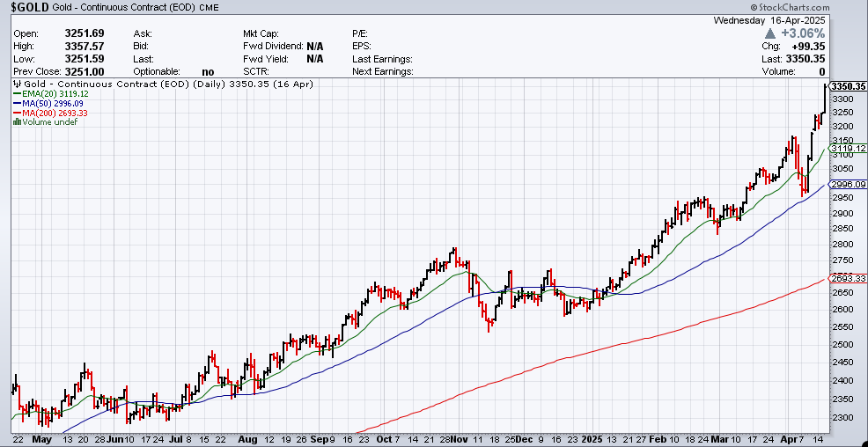868x447 pixels.
Task: Click the green EMA(20) line marker in legend
Action: click(x=17, y=95)
